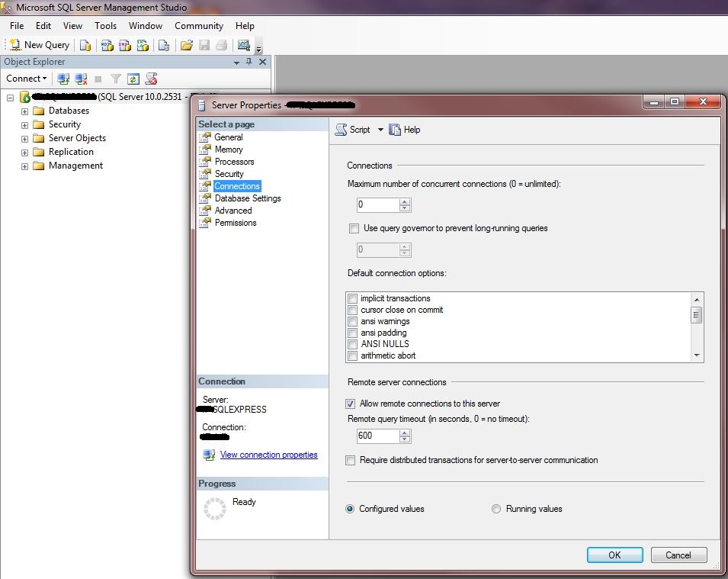
Task: Select the Permissions page
Action: pos(236,223)
